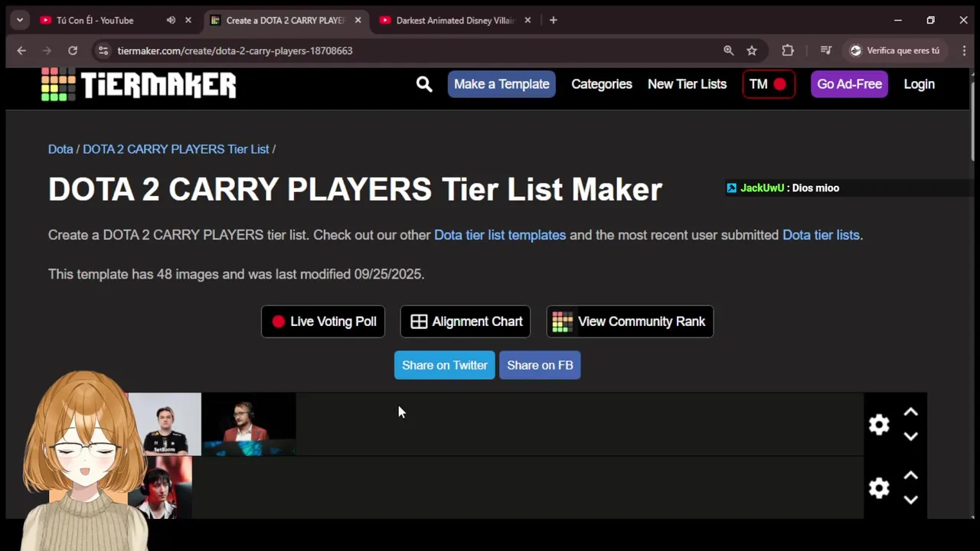
Task: Close the Darkest Animated Disney Villains tab
Action: 528,20
